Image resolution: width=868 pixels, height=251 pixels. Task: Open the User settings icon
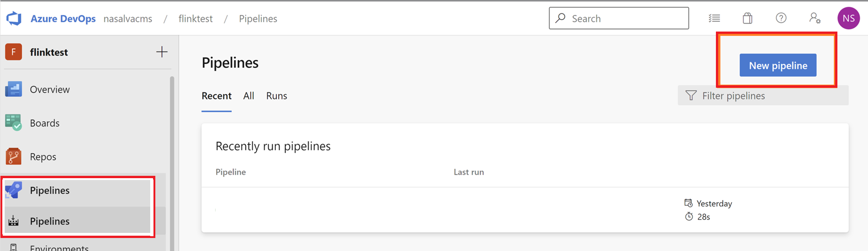click(x=815, y=18)
